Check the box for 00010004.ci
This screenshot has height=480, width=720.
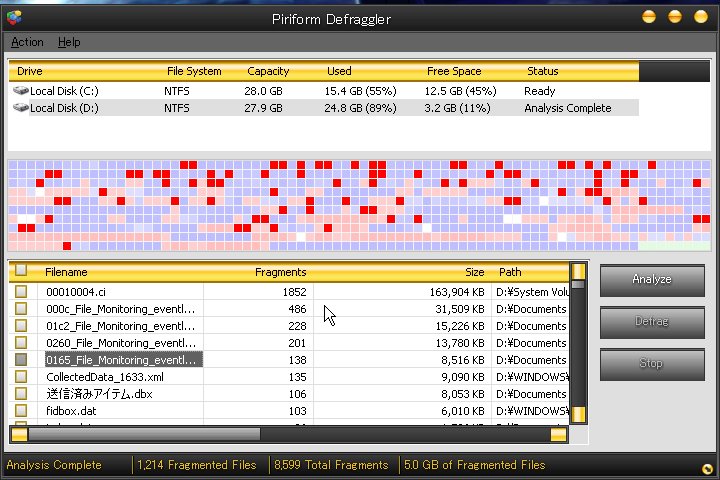click(x=21, y=292)
